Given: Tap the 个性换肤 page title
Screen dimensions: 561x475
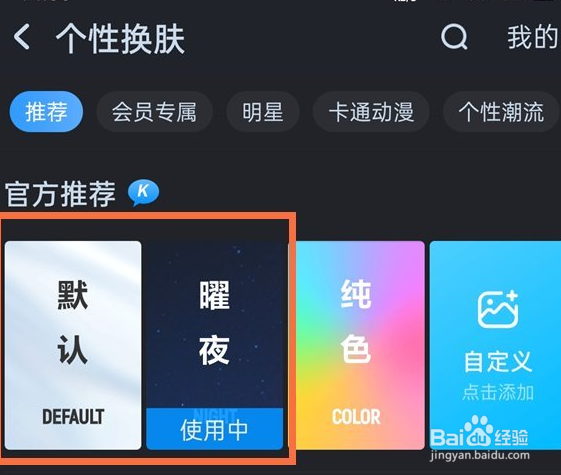Looking at the screenshot, I should 120,39.
